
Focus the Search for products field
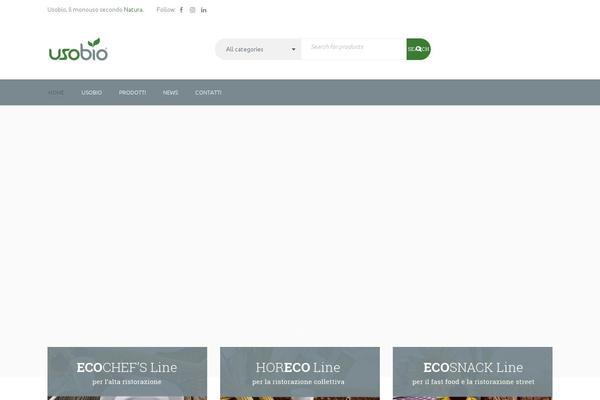click(x=354, y=49)
